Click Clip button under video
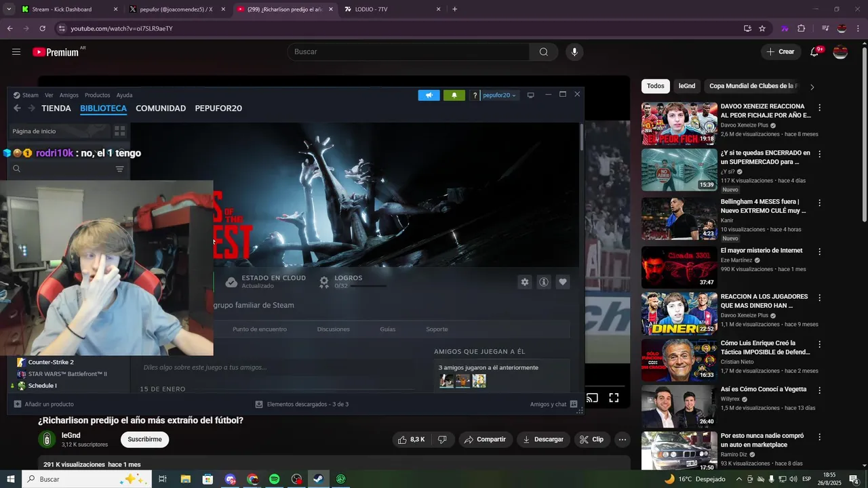 [x=591, y=439]
